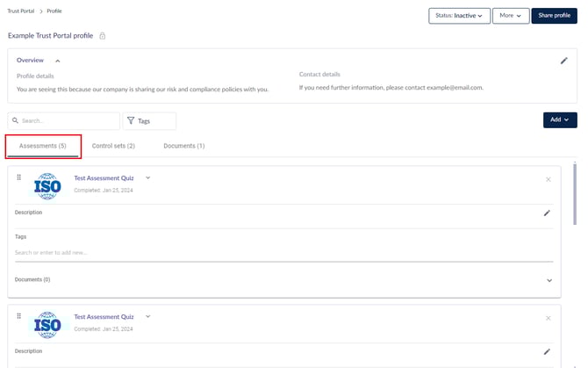The width and height of the screenshot is (588, 368).
Task: Switch to the Documents (1) tab
Action: (x=183, y=146)
